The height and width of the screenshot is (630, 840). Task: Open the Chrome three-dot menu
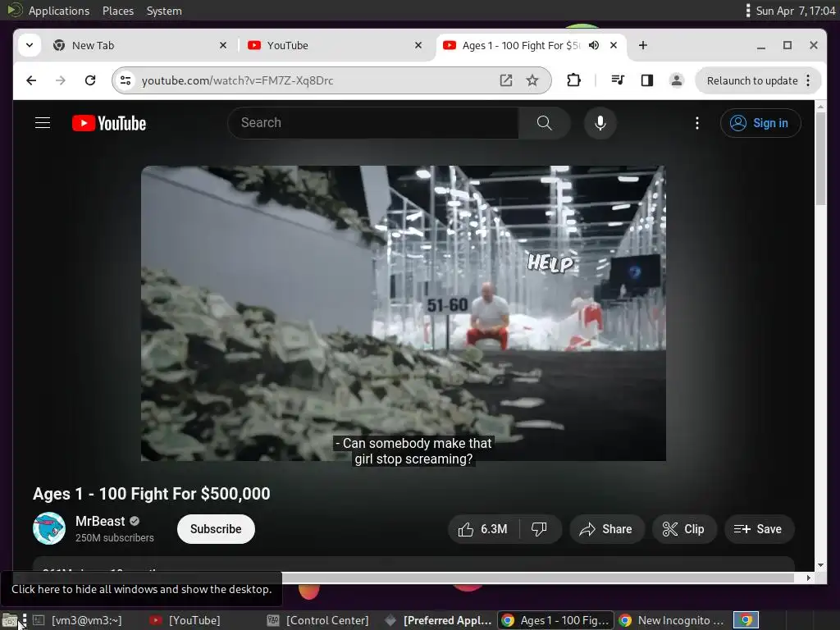click(x=808, y=81)
